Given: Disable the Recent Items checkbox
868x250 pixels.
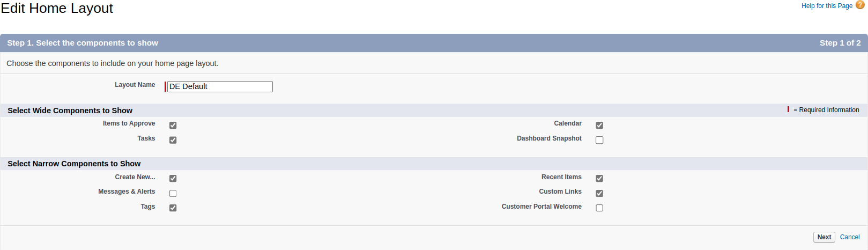Looking at the screenshot, I should tap(599, 178).
